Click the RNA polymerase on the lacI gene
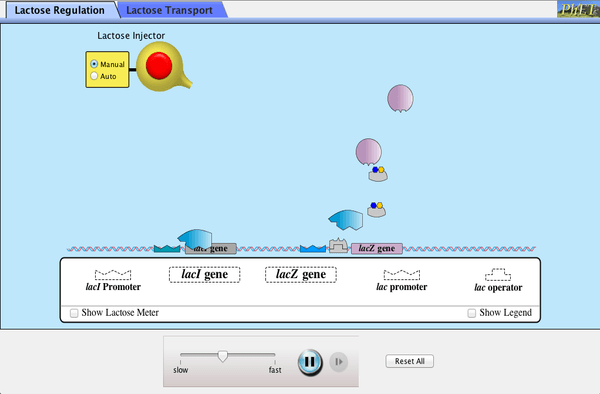The image size is (600, 394). pos(195,239)
